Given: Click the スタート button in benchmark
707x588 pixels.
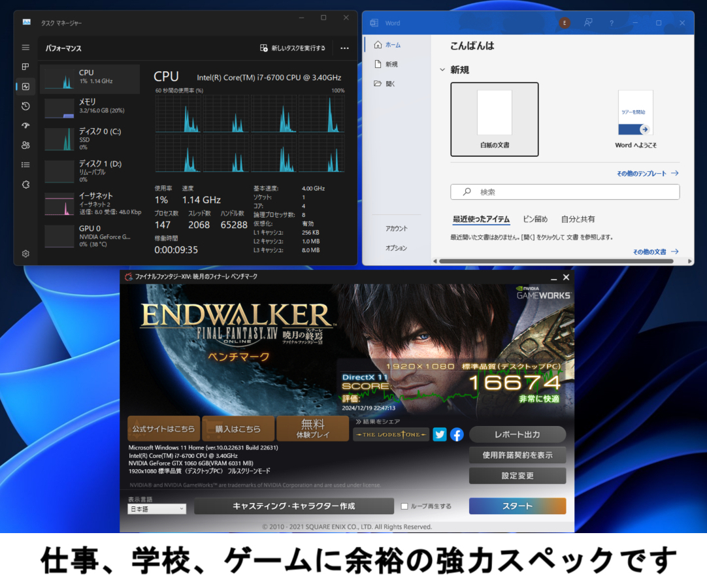Looking at the screenshot, I should pos(517,506).
